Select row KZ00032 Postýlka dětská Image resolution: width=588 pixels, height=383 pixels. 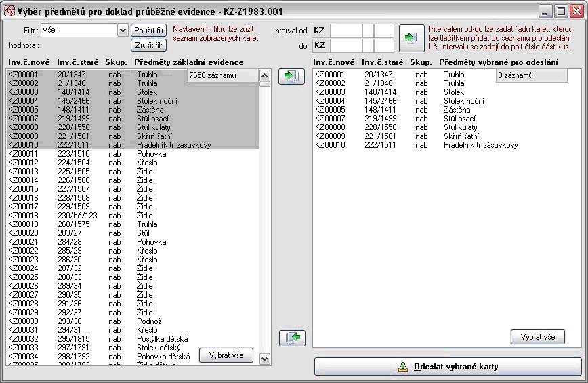(132, 339)
